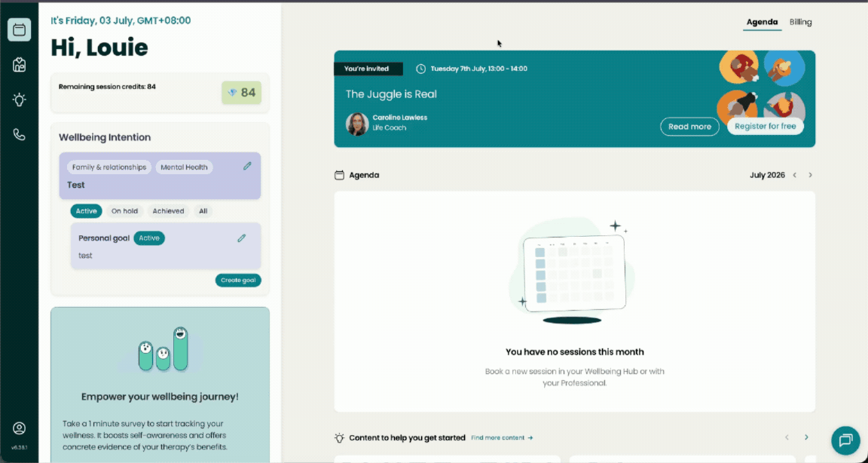
Task: Click the Create goal button
Action: (238, 281)
